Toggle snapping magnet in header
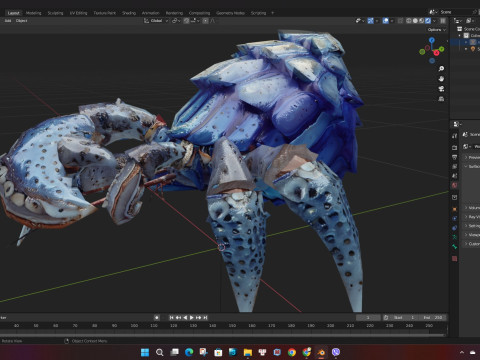Viewport: 480px width, 360px height. pyautogui.click(x=186, y=21)
